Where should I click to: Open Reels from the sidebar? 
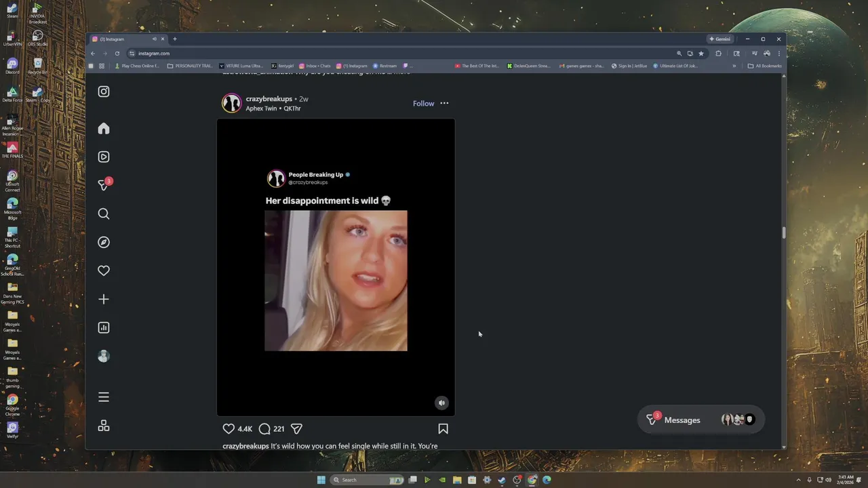point(104,157)
